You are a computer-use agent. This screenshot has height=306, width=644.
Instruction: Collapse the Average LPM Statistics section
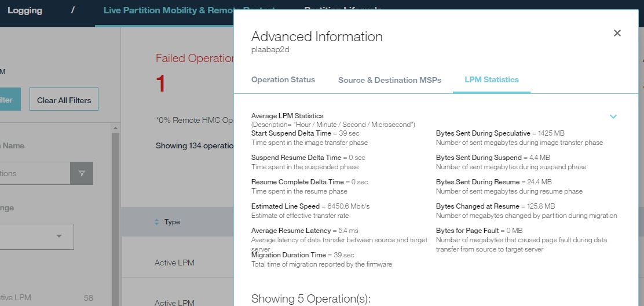pos(613,116)
